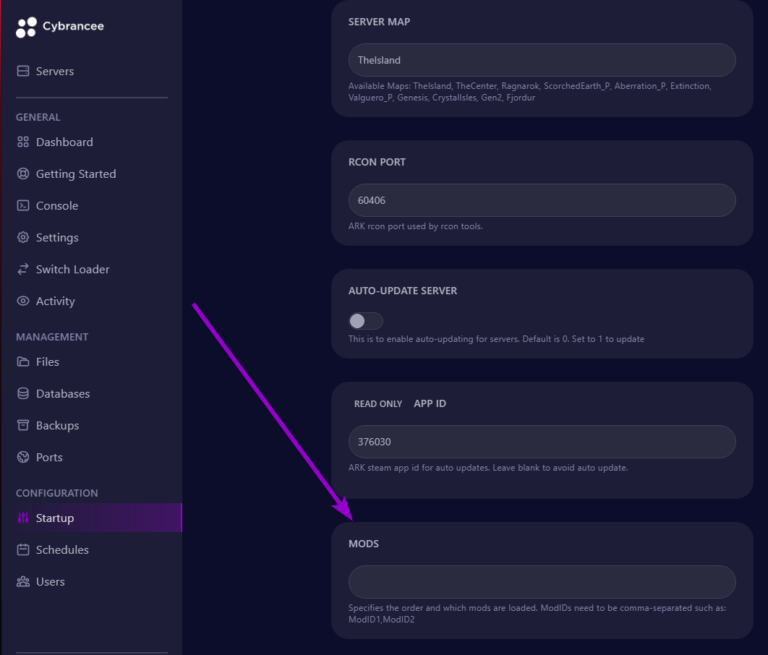The height and width of the screenshot is (655, 768).
Task: Toggle the Auto-Update Server switch
Action: click(x=365, y=321)
